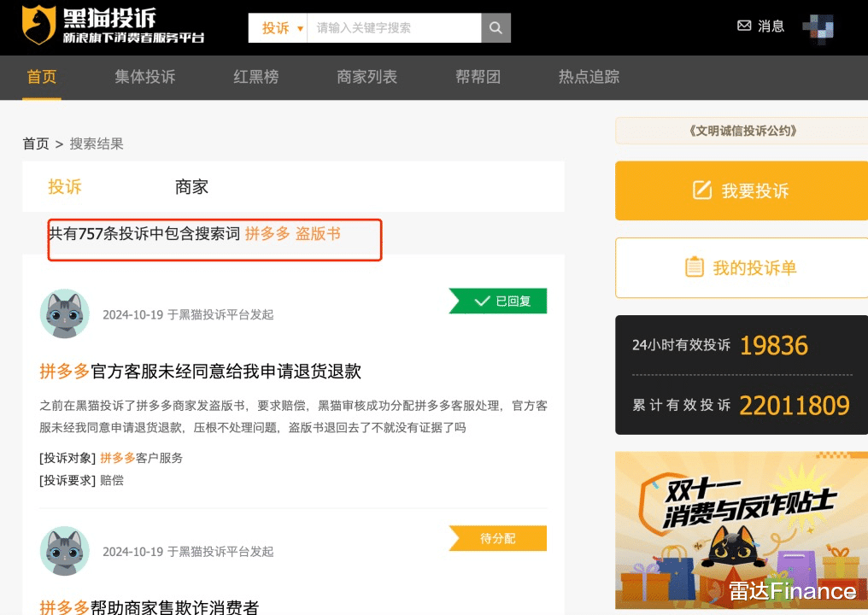Click cat avatar of 官方客服 complaint
The height and width of the screenshot is (615, 868).
click(x=65, y=313)
